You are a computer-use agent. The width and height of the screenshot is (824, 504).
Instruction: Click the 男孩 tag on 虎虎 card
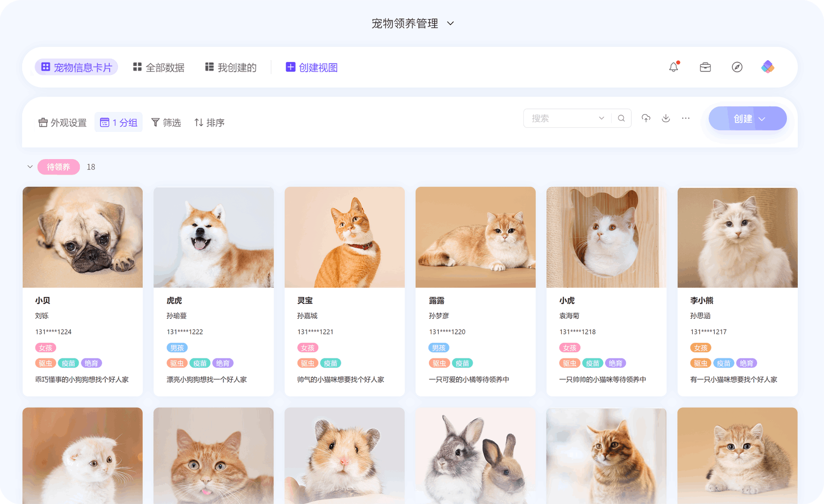pos(177,348)
